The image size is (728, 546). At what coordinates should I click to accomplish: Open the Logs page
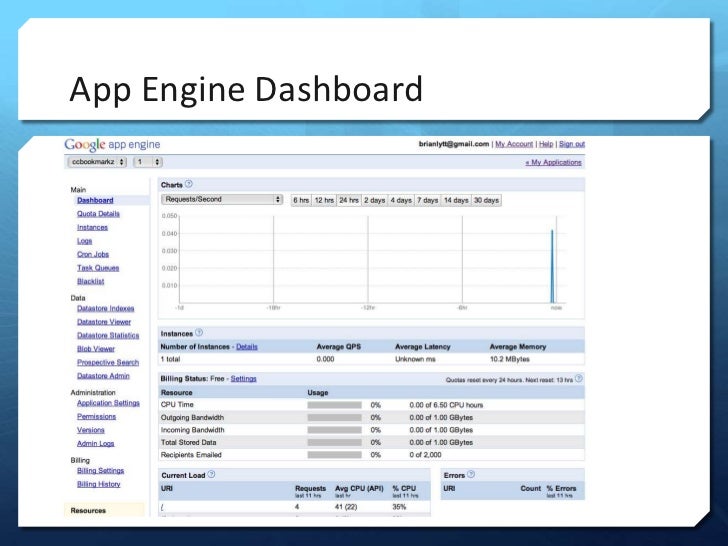point(84,241)
